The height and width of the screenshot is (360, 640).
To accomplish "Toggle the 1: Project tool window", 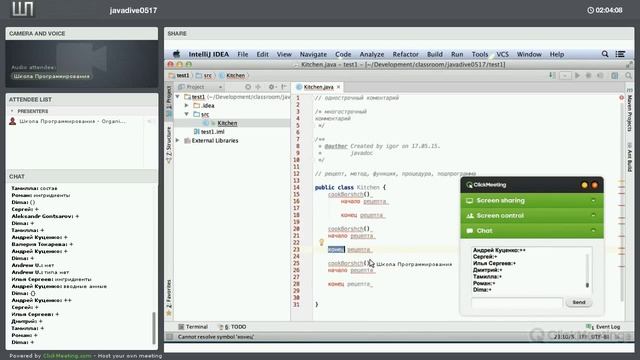I will click(x=169, y=101).
